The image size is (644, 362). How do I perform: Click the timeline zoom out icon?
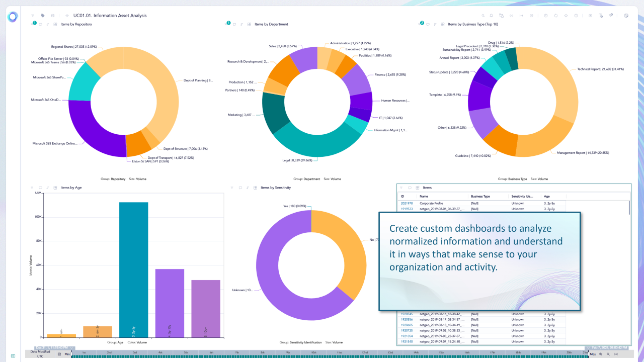pos(608,354)
